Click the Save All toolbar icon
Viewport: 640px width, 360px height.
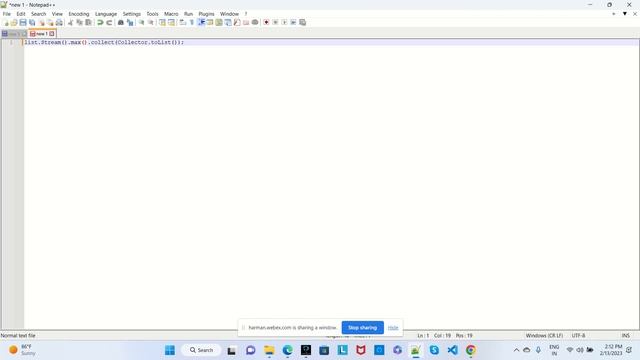[x=32, y=22]
